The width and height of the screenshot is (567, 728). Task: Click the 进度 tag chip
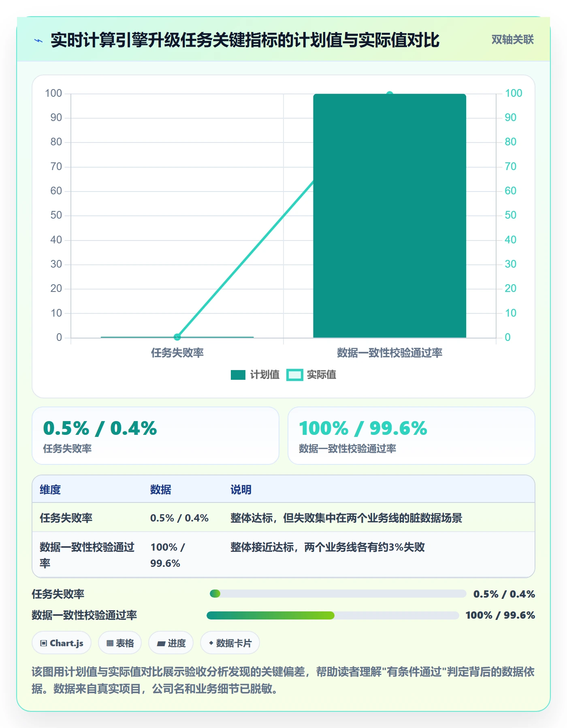coord(171,643)
